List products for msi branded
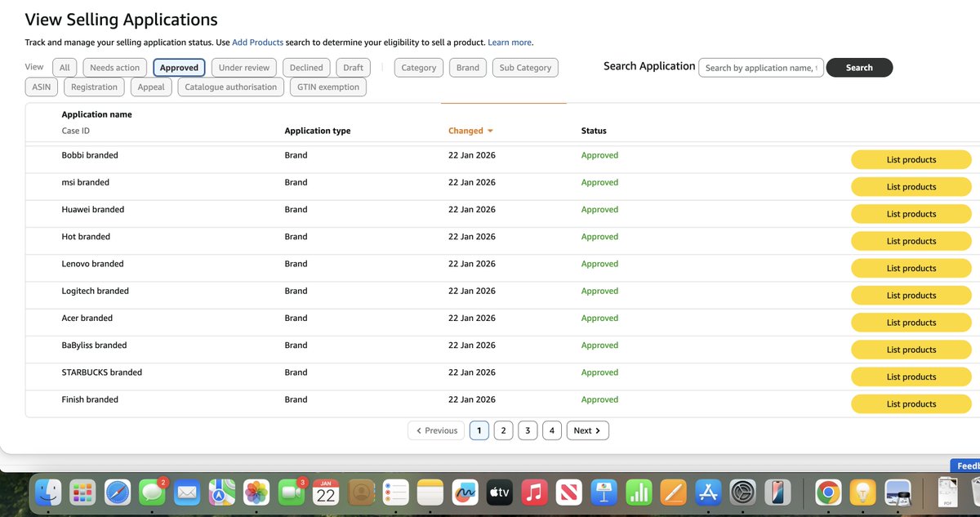Screen dimensions: 980x517 point(911,187)
